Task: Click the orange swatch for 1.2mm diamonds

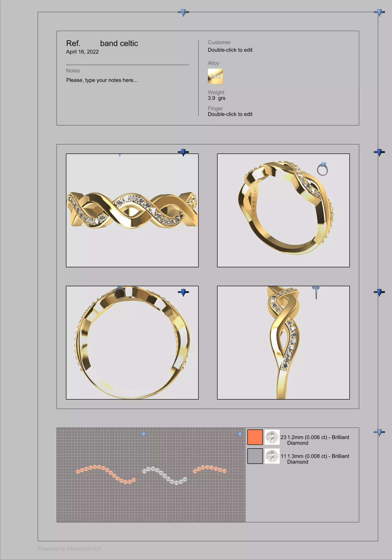Action: point(255,437)
